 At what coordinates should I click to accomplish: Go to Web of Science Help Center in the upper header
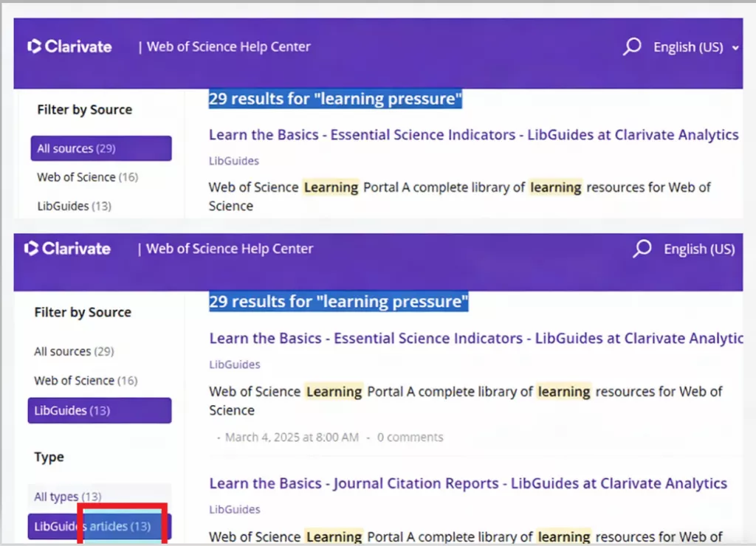[x=228, y=47]
